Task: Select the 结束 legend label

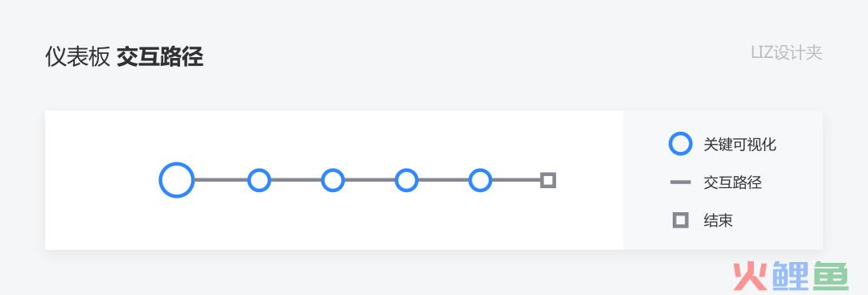Action: pos(718,220)
